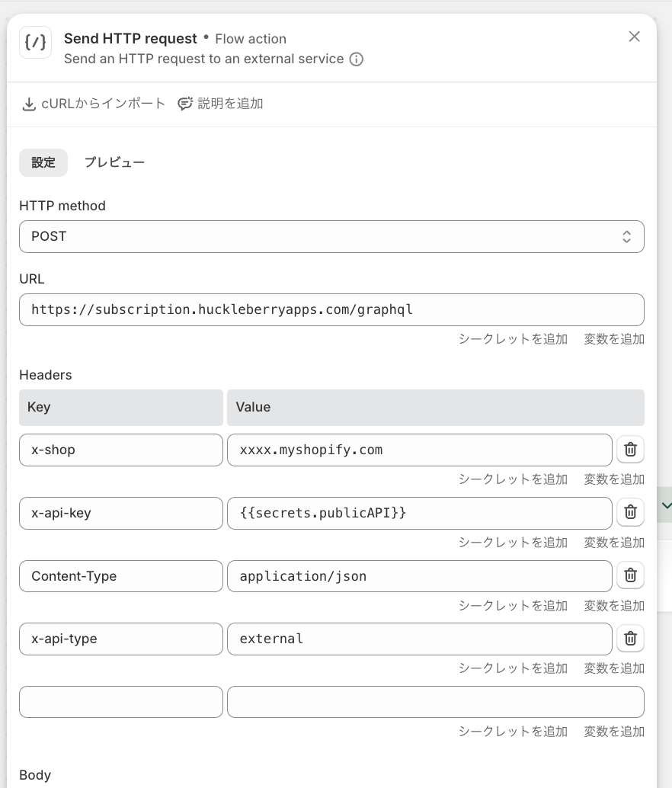672x788 pixels.
Task: Click the info icon beside description
Action: point(356,59)
